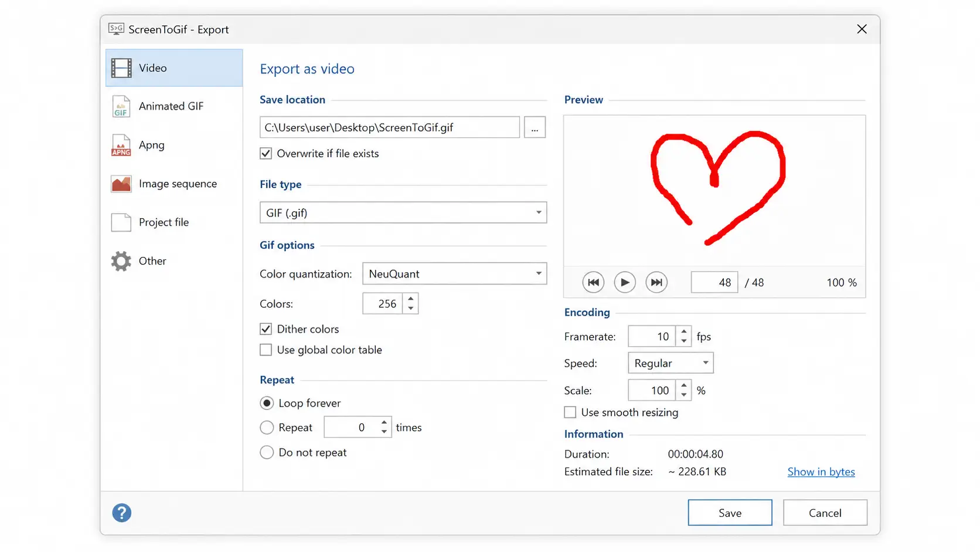This screenshot has height=552, width=980.
Task: Click the ScreenToGif app icon in title bar
Action: [116, 29]
